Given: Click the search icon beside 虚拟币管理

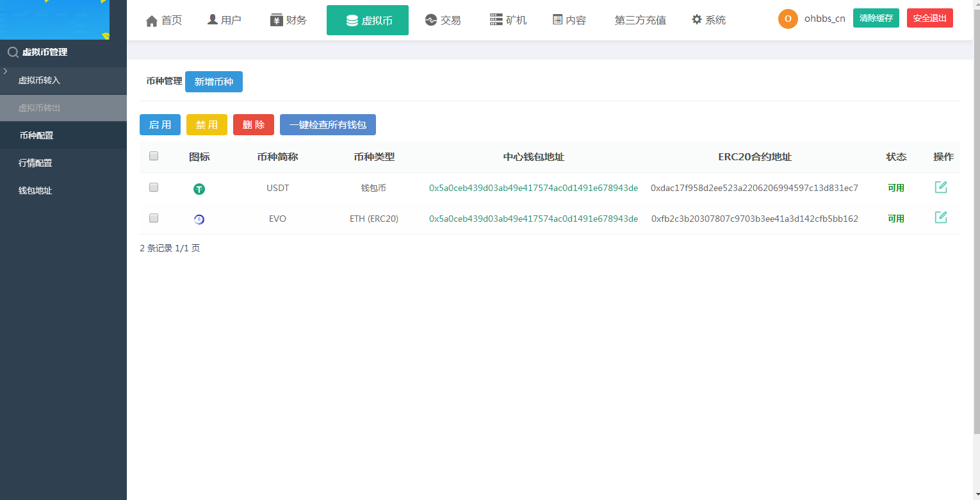Looking at the screenshot, I should click(12, 52).
